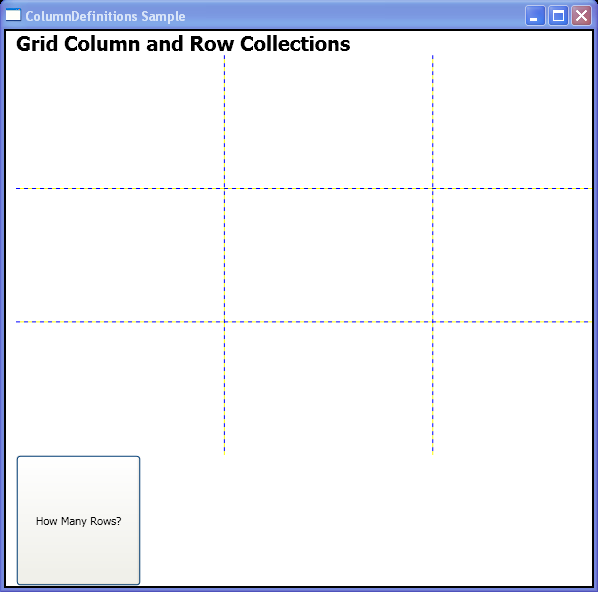The width and height of the screenshot is (598, 592).
Task: Select the third row, first column grid cell
Action: click(120, 388)
